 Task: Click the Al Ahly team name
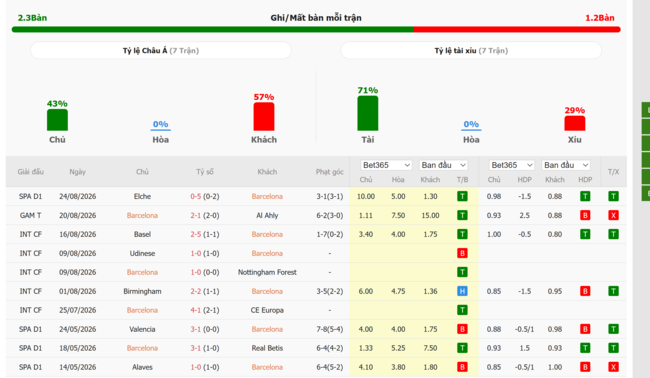267,216
